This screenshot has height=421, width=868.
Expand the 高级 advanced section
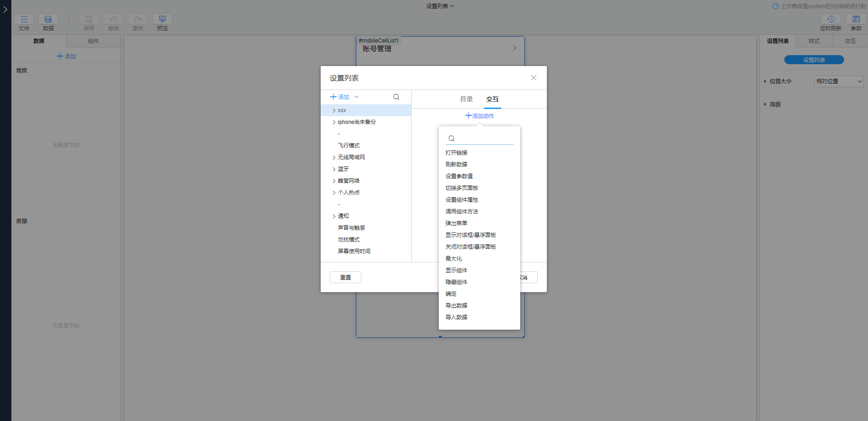click(x=765, y=104)
